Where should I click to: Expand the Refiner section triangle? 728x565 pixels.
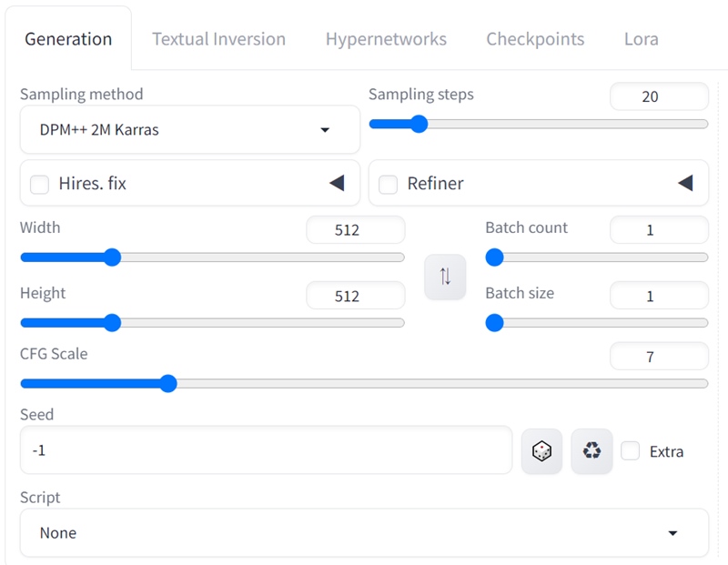[685, 183]
